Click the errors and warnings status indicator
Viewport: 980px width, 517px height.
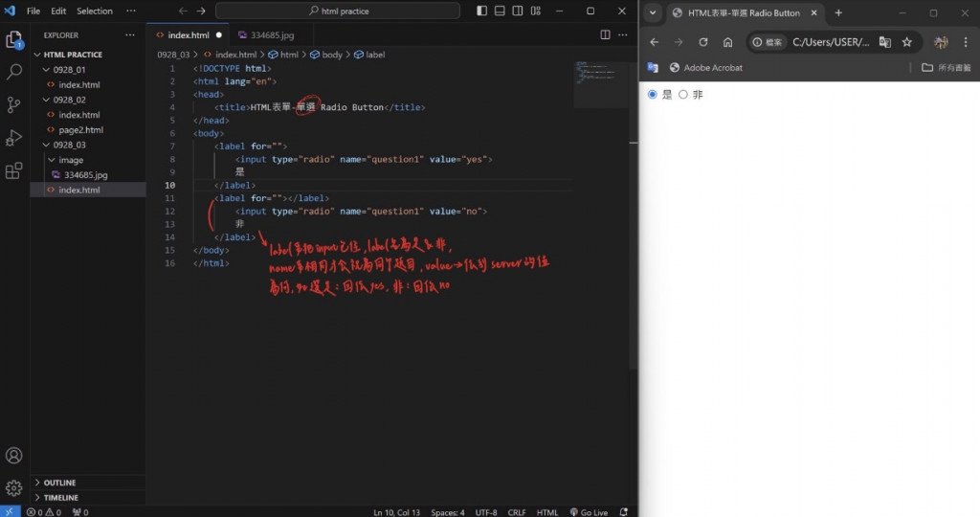44,512
